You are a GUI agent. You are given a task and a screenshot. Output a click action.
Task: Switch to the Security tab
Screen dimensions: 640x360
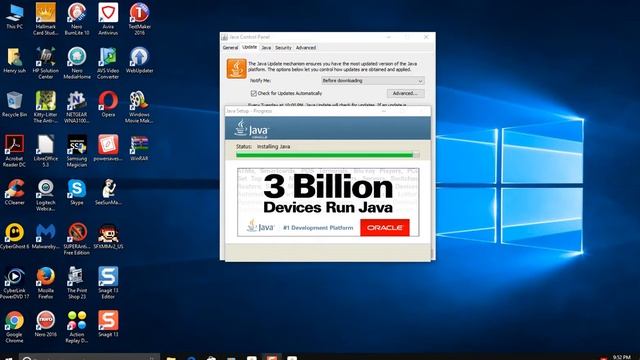(283, 48)
